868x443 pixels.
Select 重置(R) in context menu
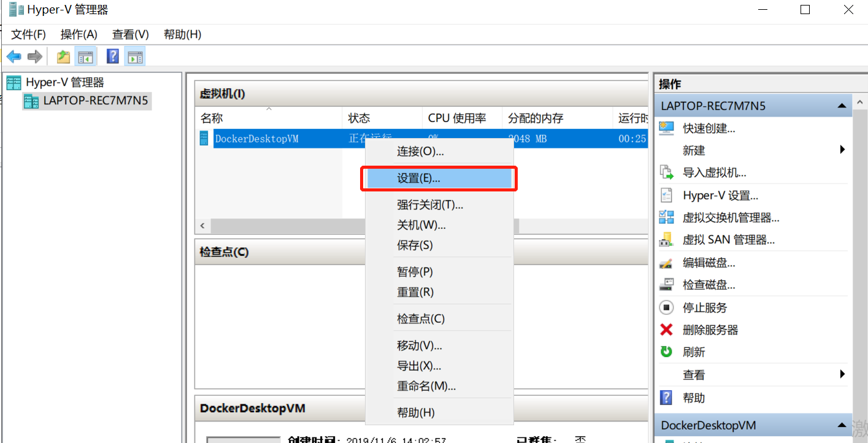(439, 292)
